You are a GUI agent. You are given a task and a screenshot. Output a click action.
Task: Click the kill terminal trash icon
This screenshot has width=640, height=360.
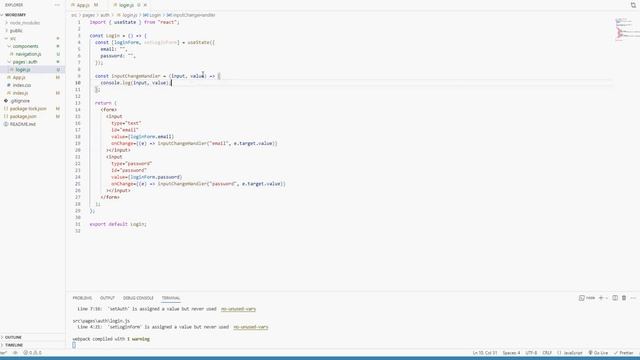coord(624,298)
